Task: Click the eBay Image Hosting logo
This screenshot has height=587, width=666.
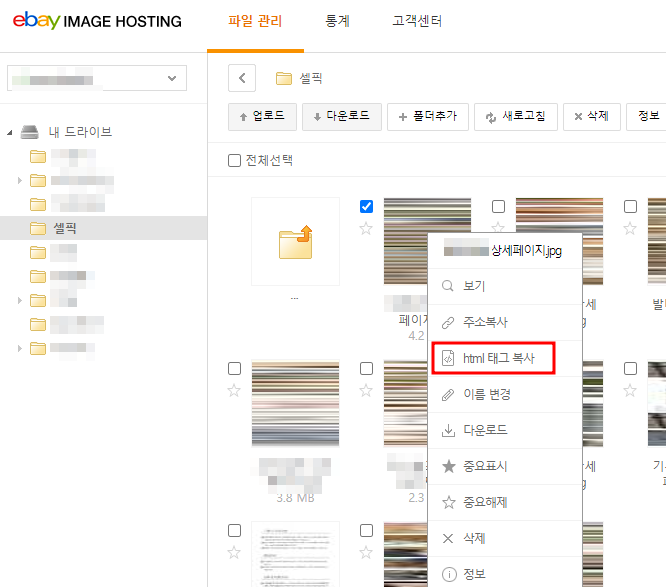Action: click(97, 20)
